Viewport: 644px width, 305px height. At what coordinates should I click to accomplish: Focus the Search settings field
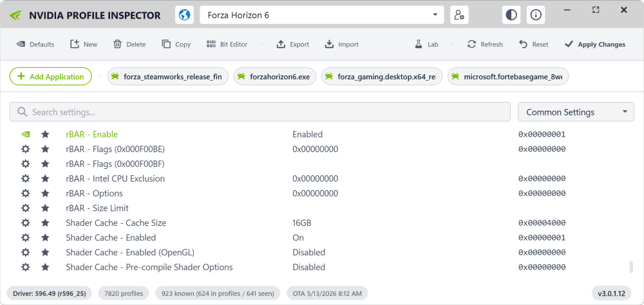click(x=260, y=112)
